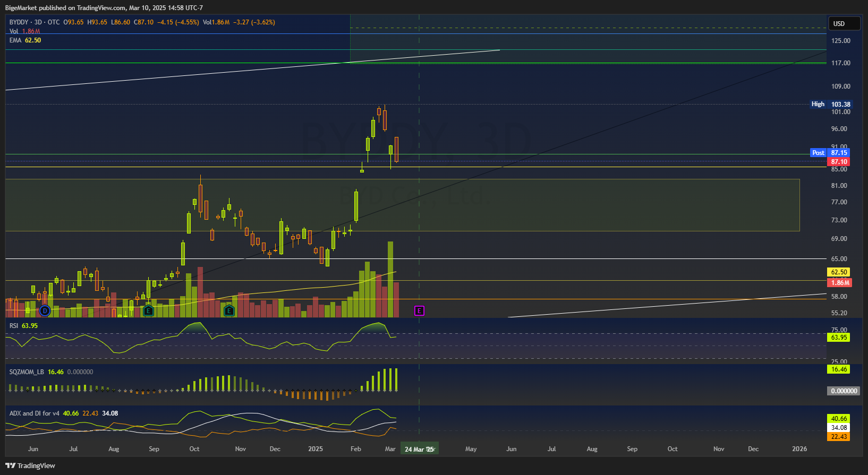Click the earnings 'E' marker below September
This screenshot has height=475, width=868.
(x=149, y=310)
